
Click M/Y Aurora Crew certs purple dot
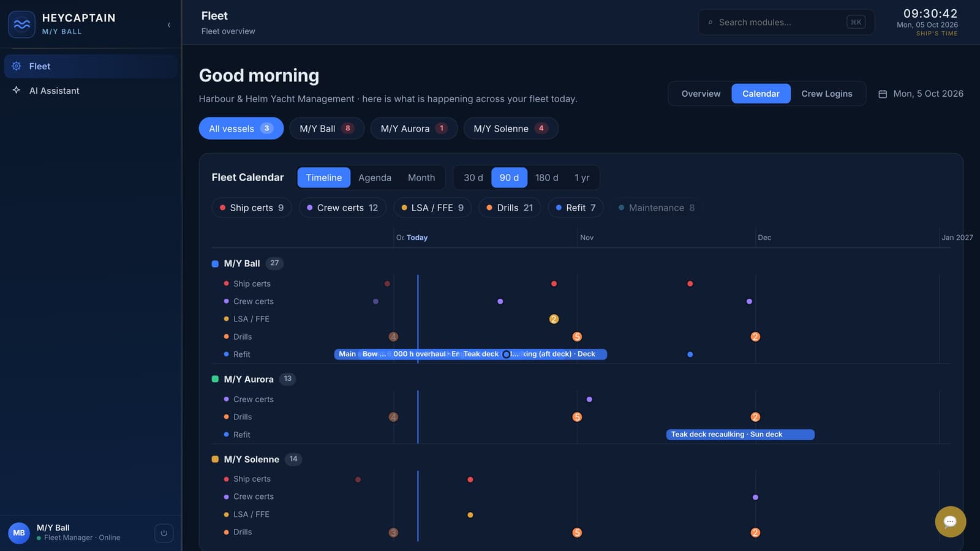coord(589,399)
